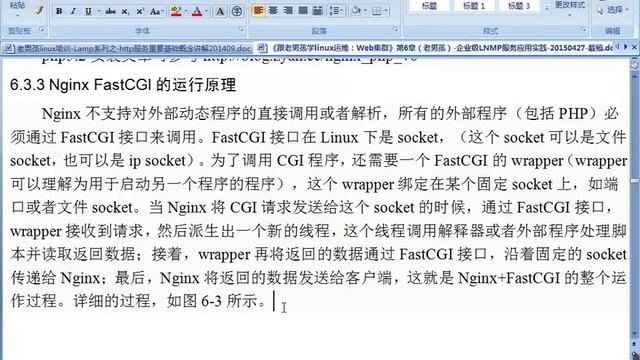
Task: Click the vertical scrollbar thumb
Action: [635, 180]
